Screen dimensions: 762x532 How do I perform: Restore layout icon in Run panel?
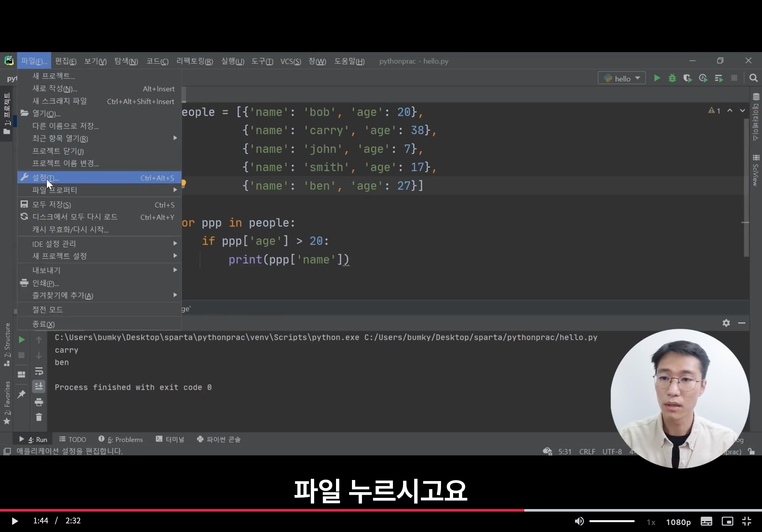(22, 374)
